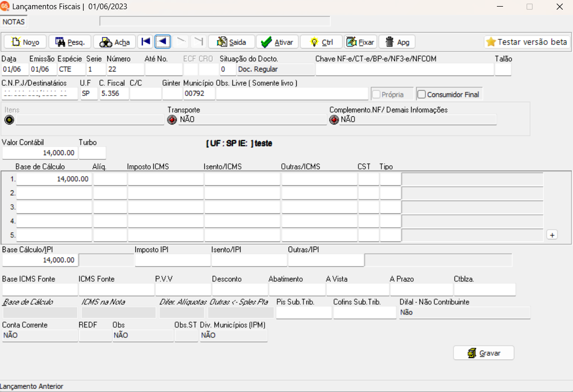Click Testar versão beta star button

[527, 42]
